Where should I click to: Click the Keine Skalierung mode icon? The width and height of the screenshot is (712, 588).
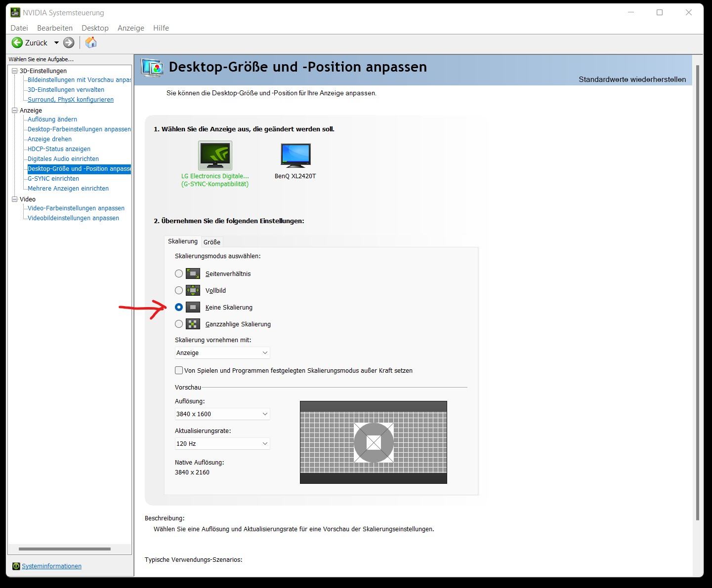[193, 307]
